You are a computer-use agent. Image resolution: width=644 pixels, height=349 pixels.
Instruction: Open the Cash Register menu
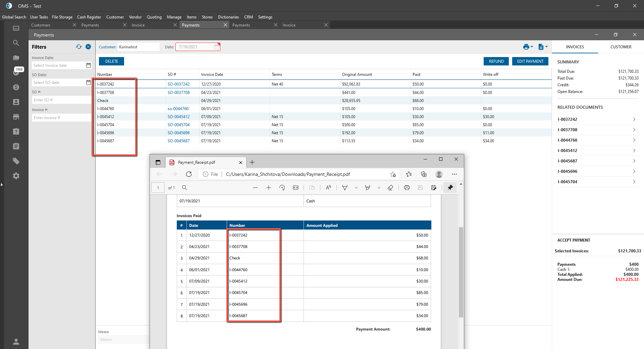pos(89,17)
